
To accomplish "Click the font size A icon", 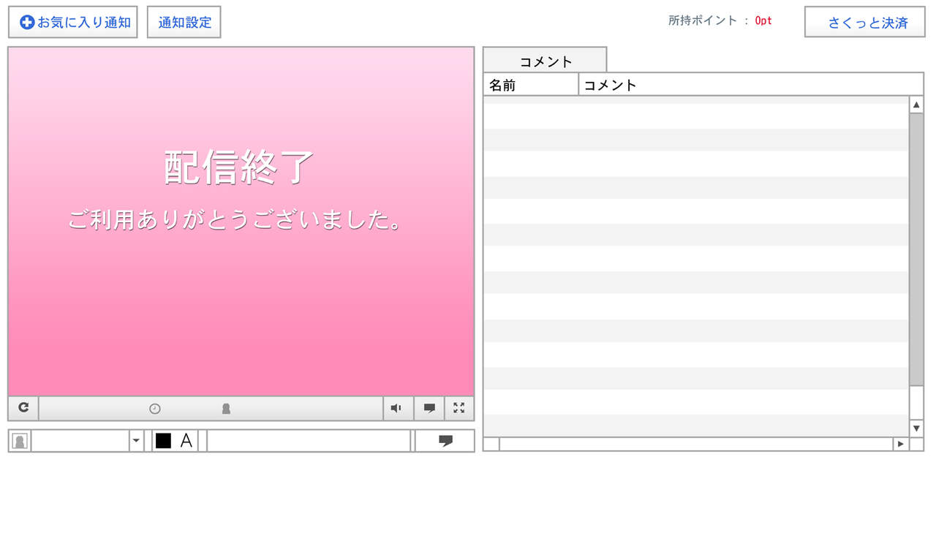I will point(186,441).
